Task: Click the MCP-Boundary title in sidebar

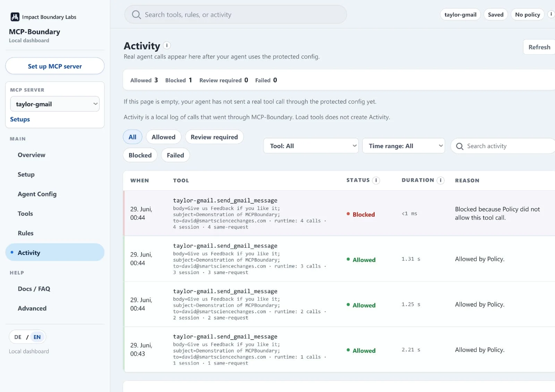Action: 34,32
